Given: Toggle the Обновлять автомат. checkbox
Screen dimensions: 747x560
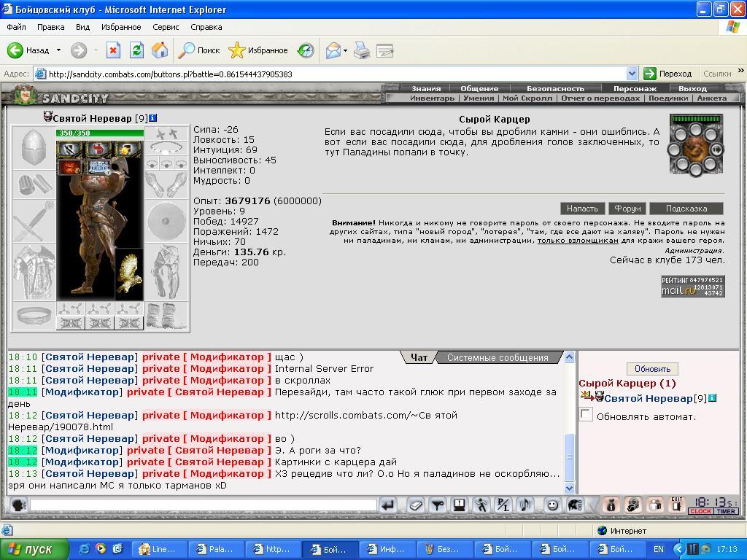Looking at the screenshot, I should coord(586,414).
